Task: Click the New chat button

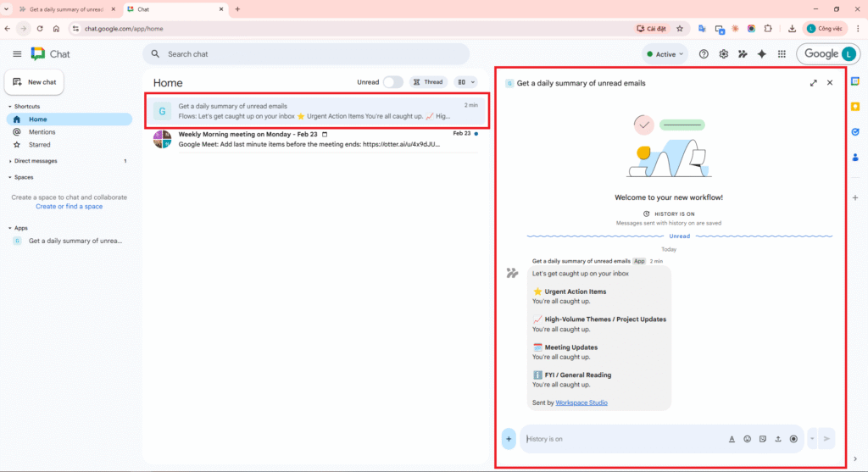Action: [35, 82]
